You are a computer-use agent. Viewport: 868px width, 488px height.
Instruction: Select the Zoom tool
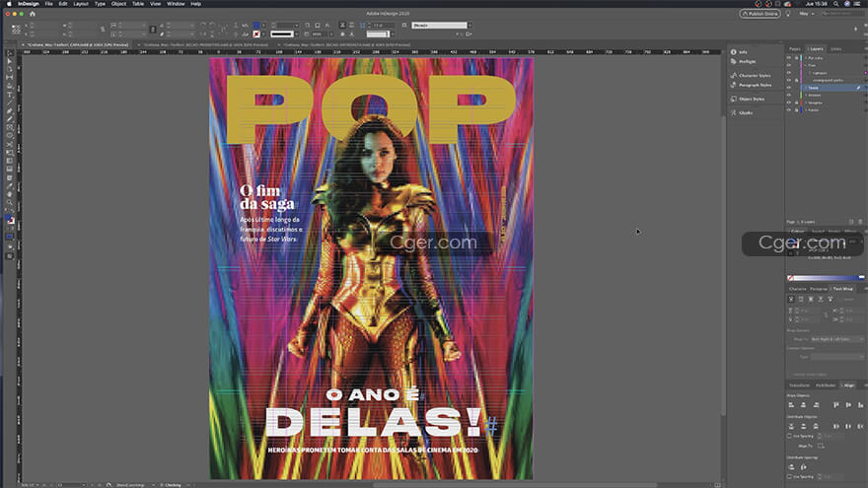coord(10,203)
